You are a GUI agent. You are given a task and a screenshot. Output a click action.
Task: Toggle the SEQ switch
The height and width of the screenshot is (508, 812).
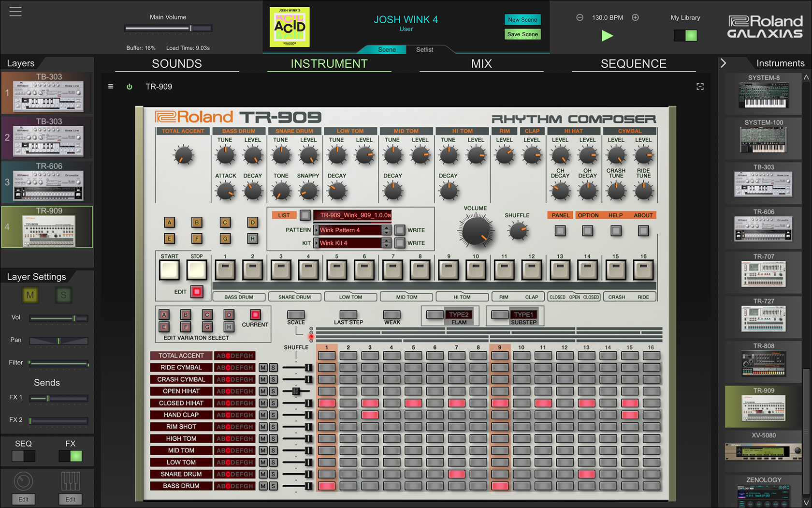23,456
